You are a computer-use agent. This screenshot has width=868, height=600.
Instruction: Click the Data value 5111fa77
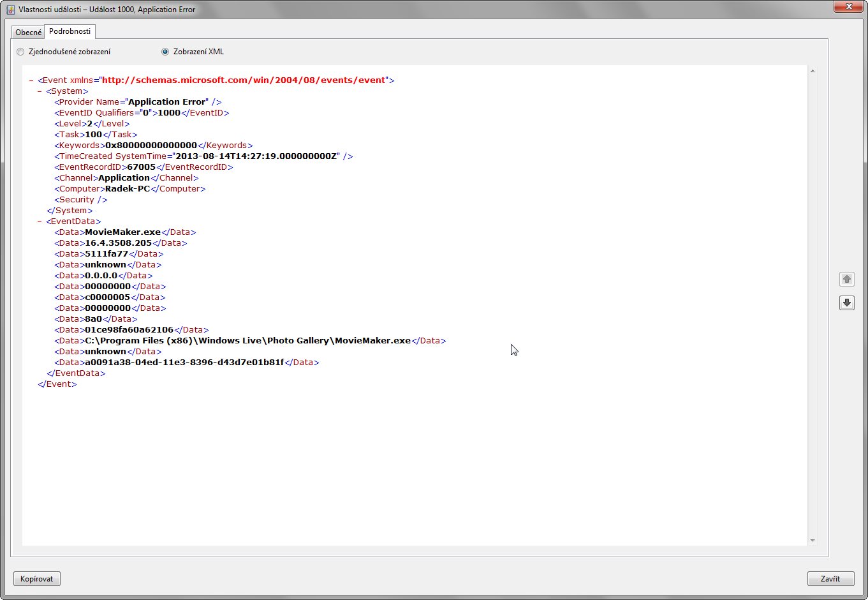(107, 254)
